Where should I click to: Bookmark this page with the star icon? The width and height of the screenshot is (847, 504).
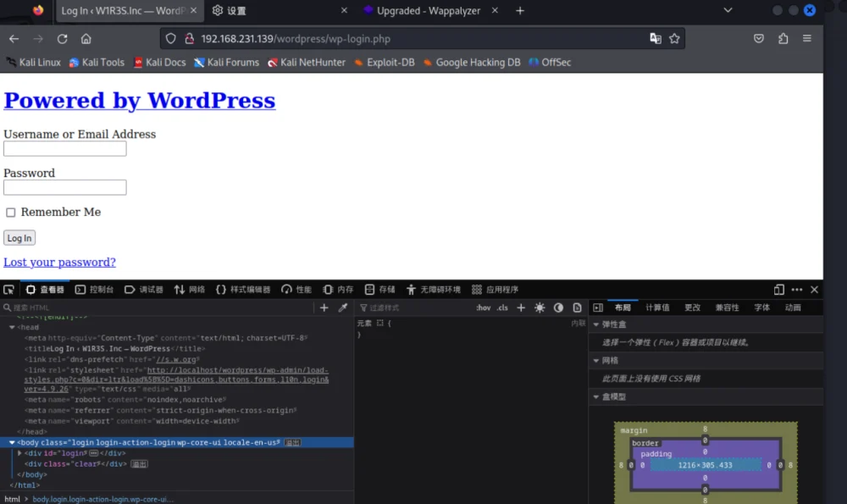(674, 38)
